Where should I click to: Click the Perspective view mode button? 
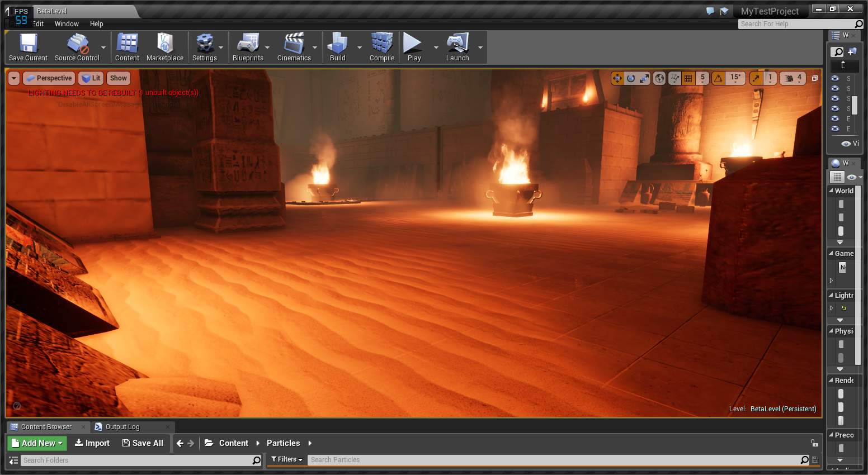pos(49,78)
